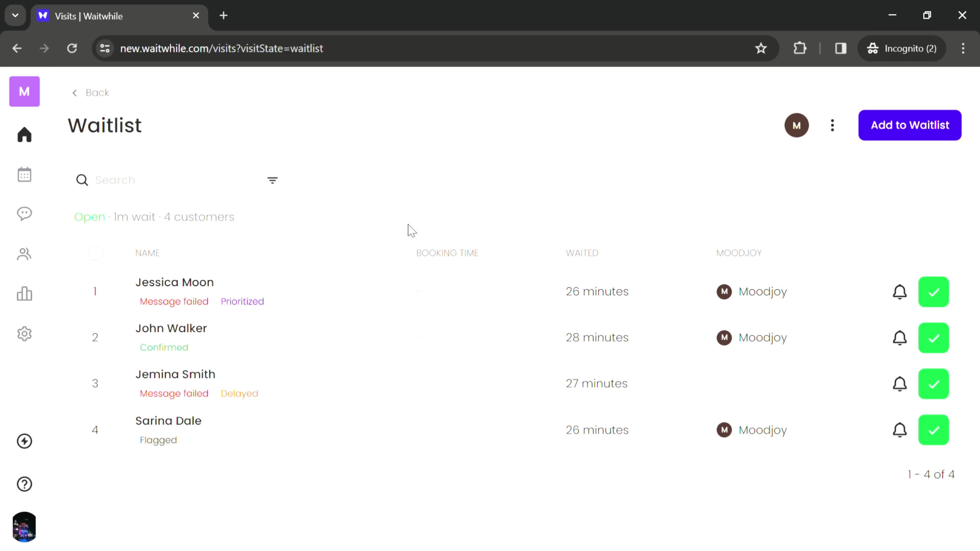Image resolution: width=980 pixels, height=551 pixels.
Task: Sort by the NAME column header
Action: point(148,253)
